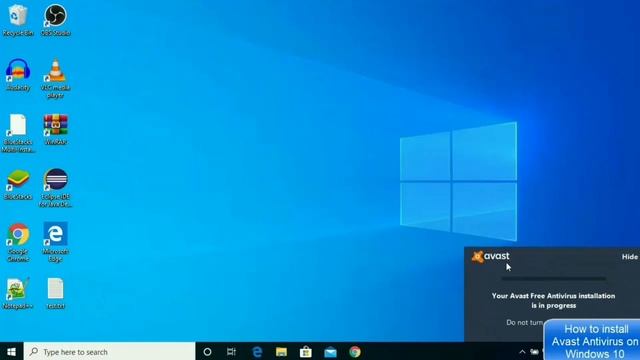Select Google Chrome desktop shortcut
The image size is (640, 360).
tap(18, 242)
